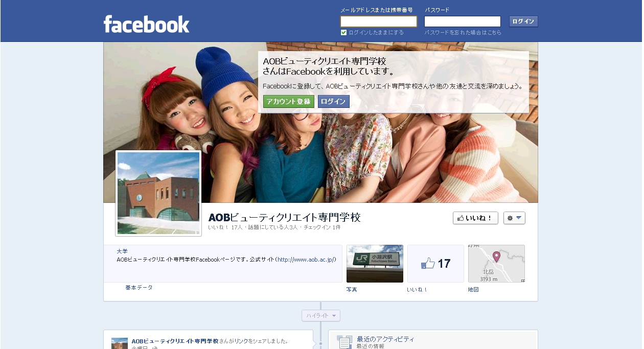Focus the email or phone input field
This screenshot has width=644, height=349.
point(379,21)
